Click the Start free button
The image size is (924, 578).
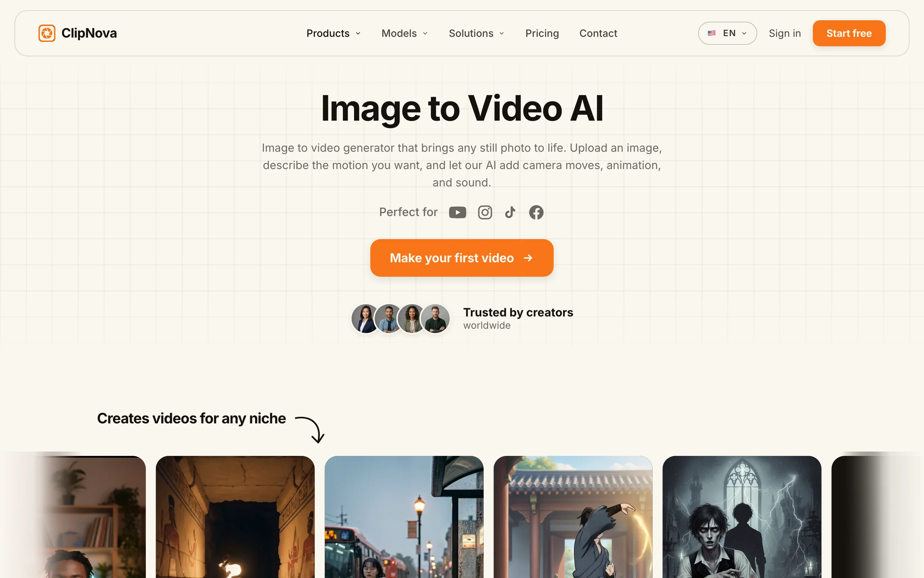coord(849,33)
